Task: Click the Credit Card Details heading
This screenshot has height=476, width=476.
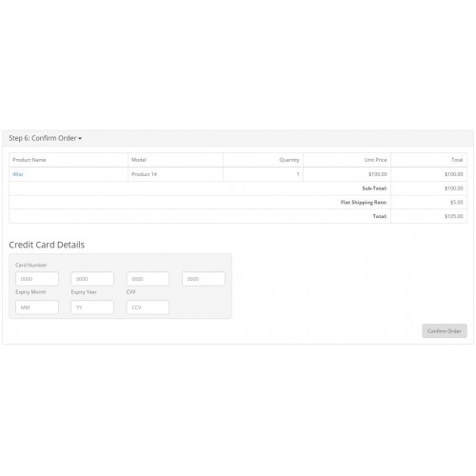Action: (47, 245)
